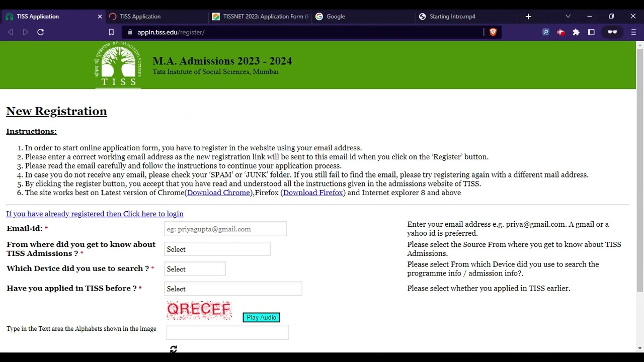Switch to Starting Intro.mp4 tab
This screenshot has height=362, width=644.
click(x=467, y=17)
